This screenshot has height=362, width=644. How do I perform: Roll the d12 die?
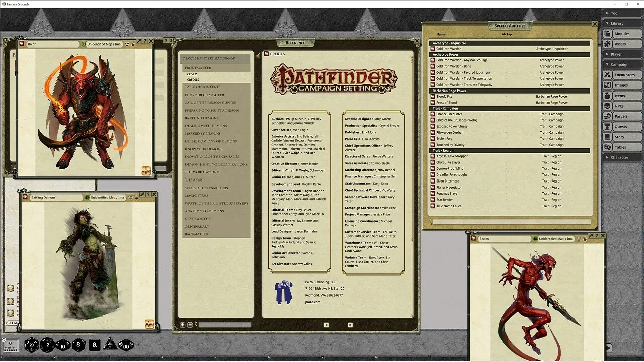click(47, 344)
